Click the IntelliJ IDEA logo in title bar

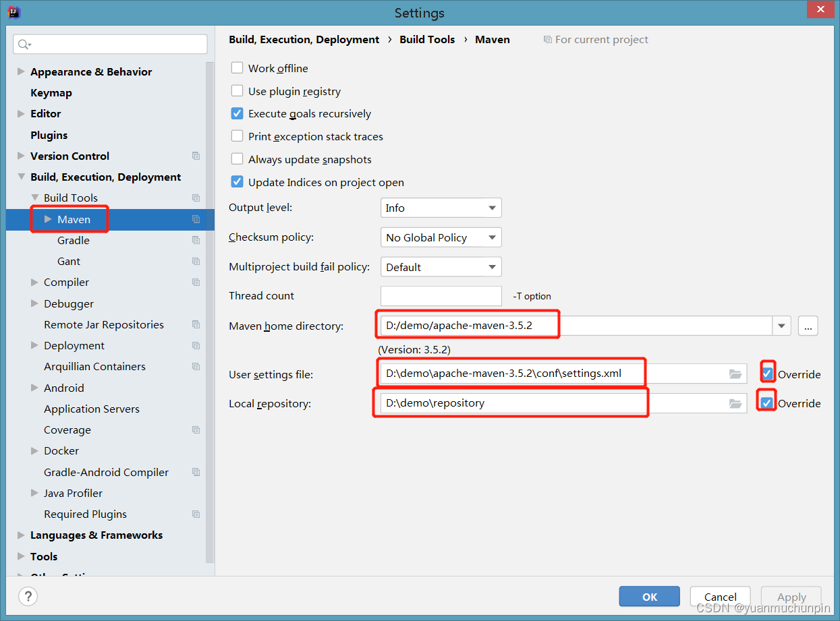(14, 11)
